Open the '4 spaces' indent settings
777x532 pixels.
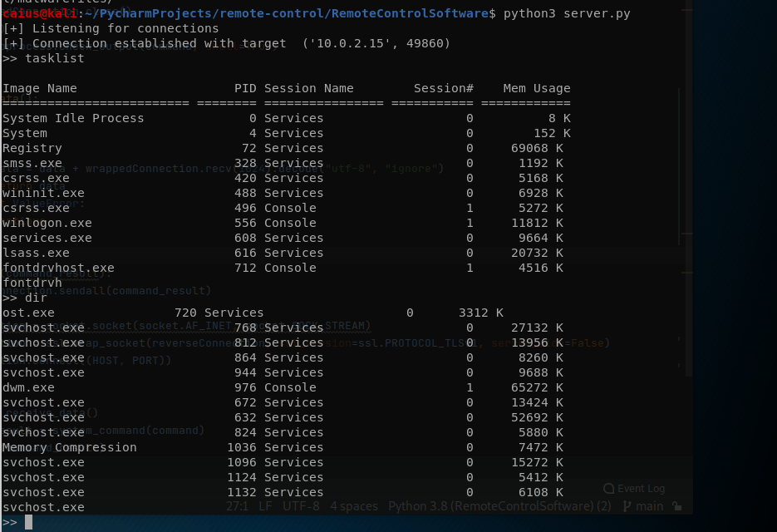(354, 506)
